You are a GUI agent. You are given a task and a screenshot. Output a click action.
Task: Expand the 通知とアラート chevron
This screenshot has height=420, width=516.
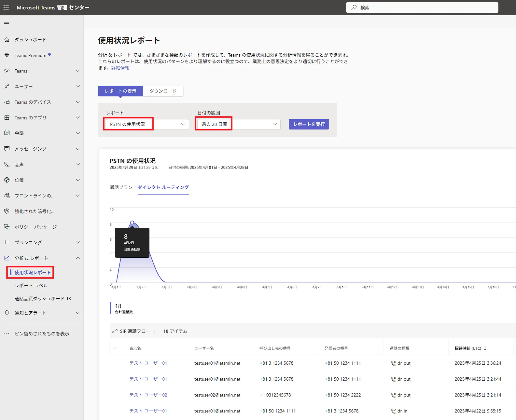click(x=78, y=313)
